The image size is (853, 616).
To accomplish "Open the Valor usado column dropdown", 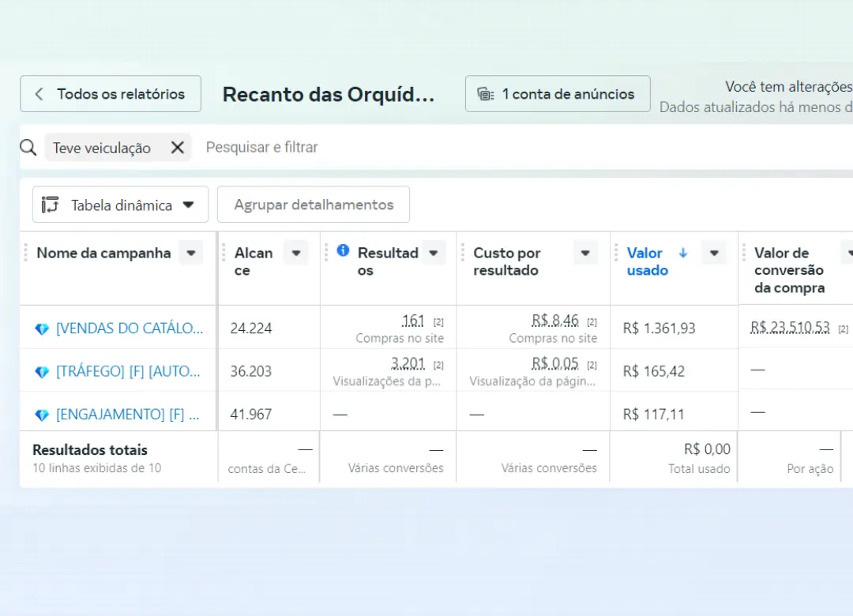I will click(x=714, y=253).
